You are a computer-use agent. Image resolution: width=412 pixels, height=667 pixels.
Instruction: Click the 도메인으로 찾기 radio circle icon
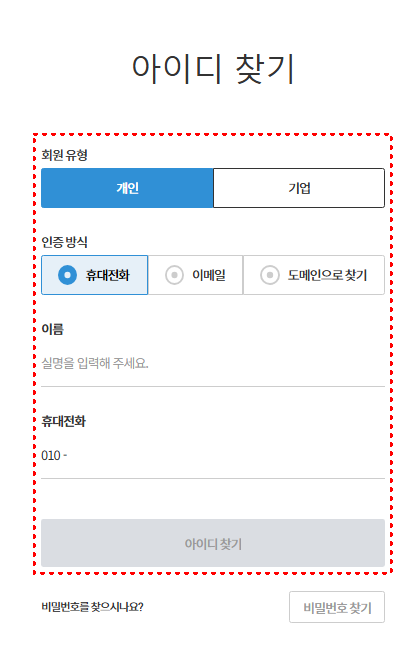270,275
